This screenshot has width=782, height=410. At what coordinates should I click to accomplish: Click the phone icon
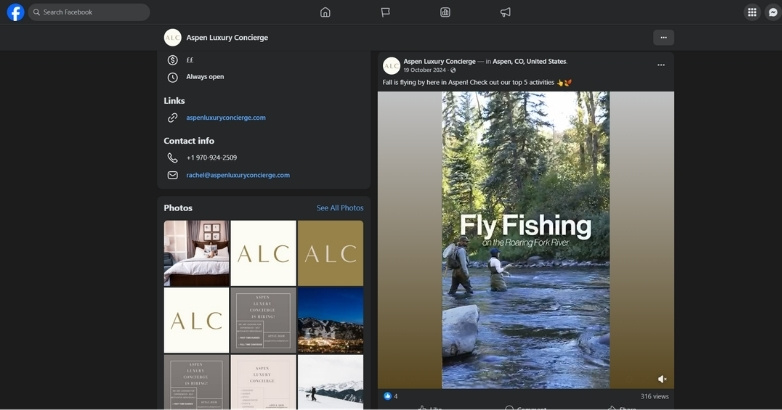[x=173, y=158]
